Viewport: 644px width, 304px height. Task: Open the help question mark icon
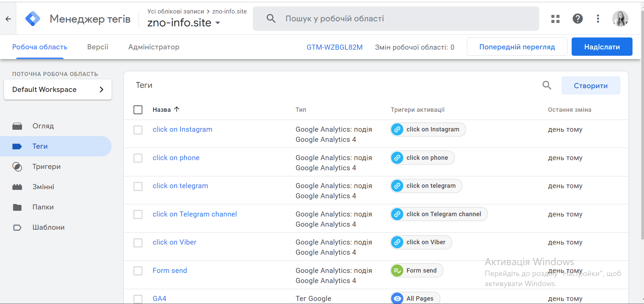click(578, 19)
